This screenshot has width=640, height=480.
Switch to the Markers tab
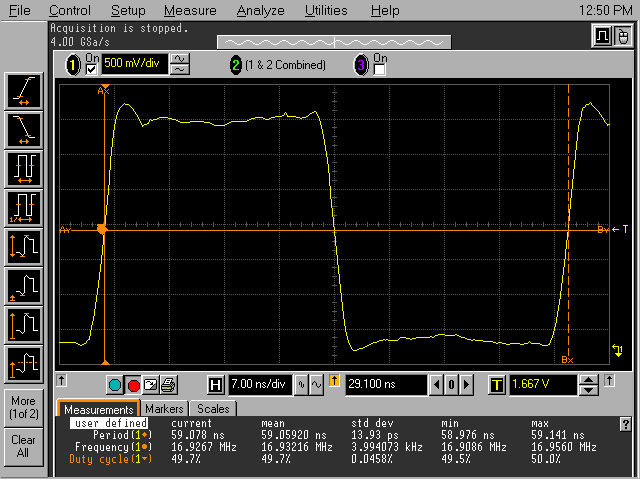164,409
